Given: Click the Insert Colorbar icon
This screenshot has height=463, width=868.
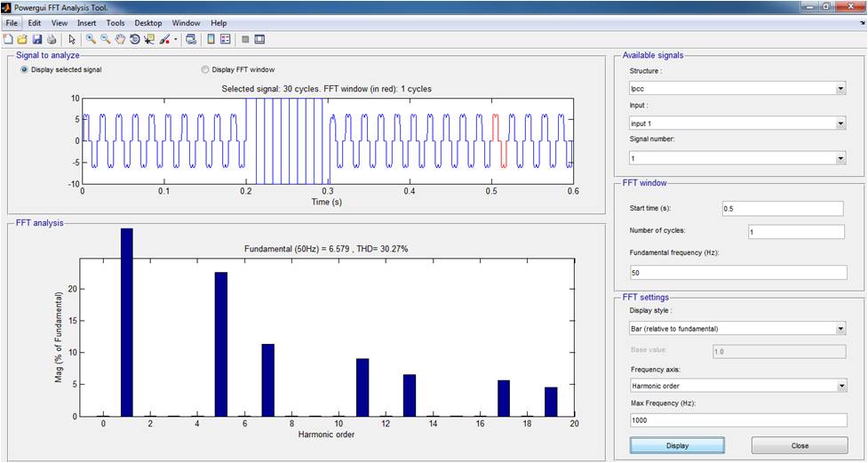Looking at the screenshot, I should coord(211,39).
